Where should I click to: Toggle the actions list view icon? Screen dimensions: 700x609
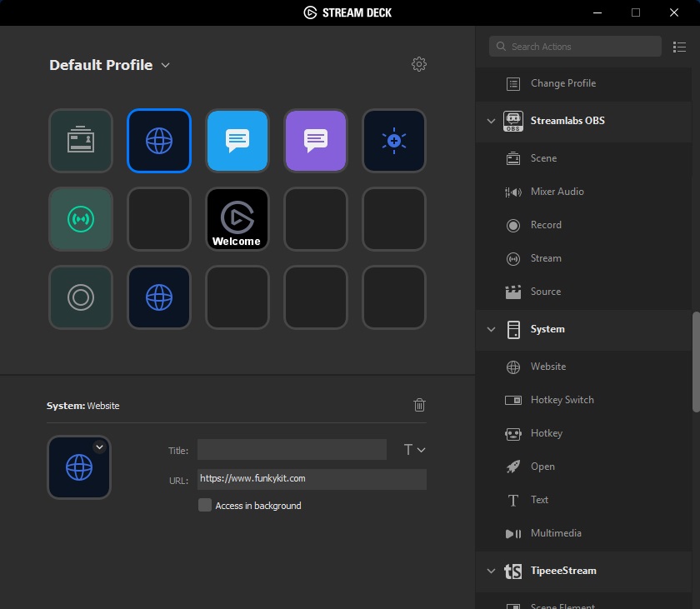click(x=679, y=47)
